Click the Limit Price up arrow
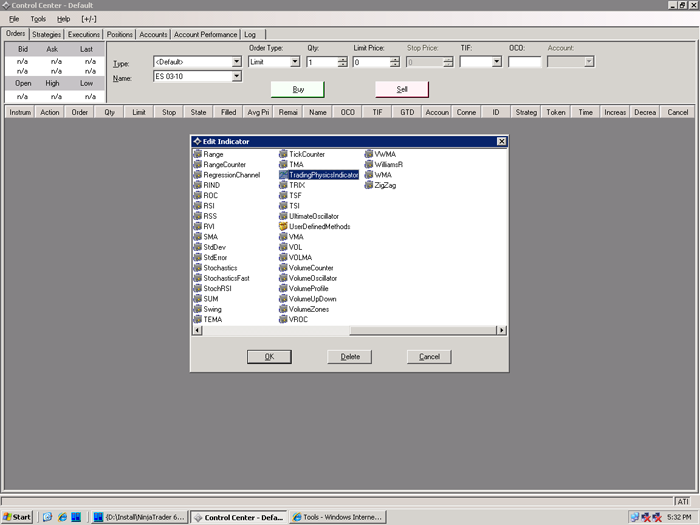Viewport: 700px width, 525px height. pyautogui.click(x=394, y=58)
